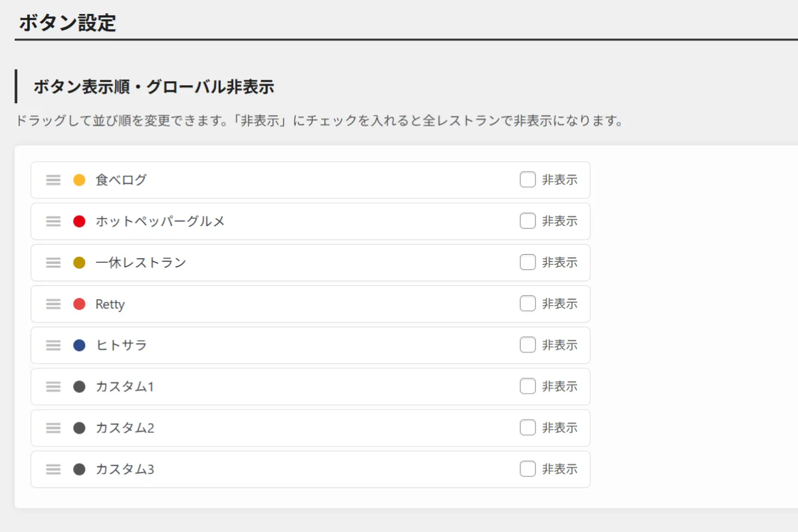Click the drag handle for カスタム2
The width and height of the screenshot is (798, 532).
coord(53,428)
